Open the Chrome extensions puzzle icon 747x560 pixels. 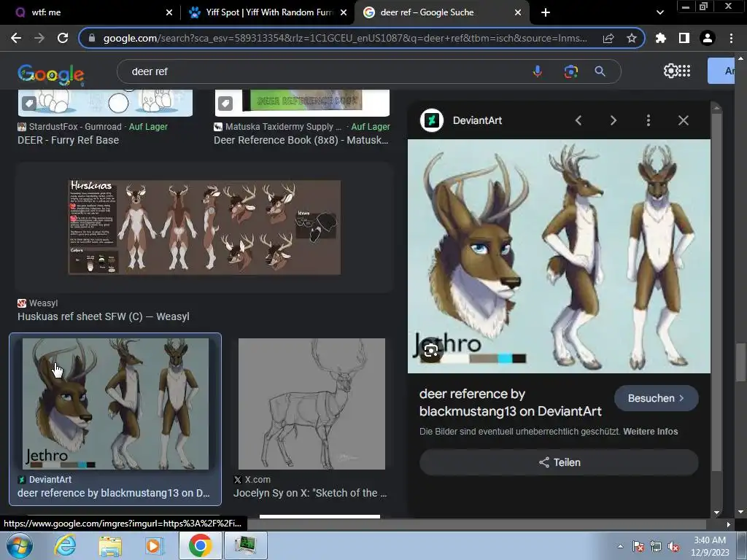661,38
